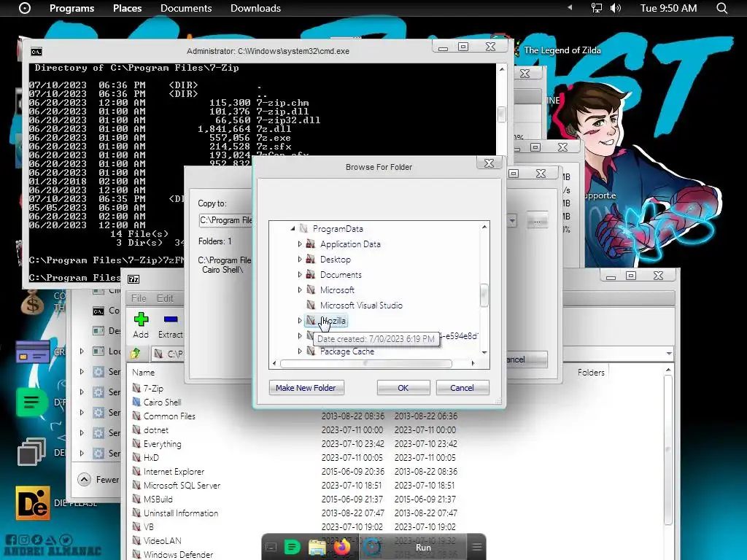Open the credit card desktop icon

32,352
